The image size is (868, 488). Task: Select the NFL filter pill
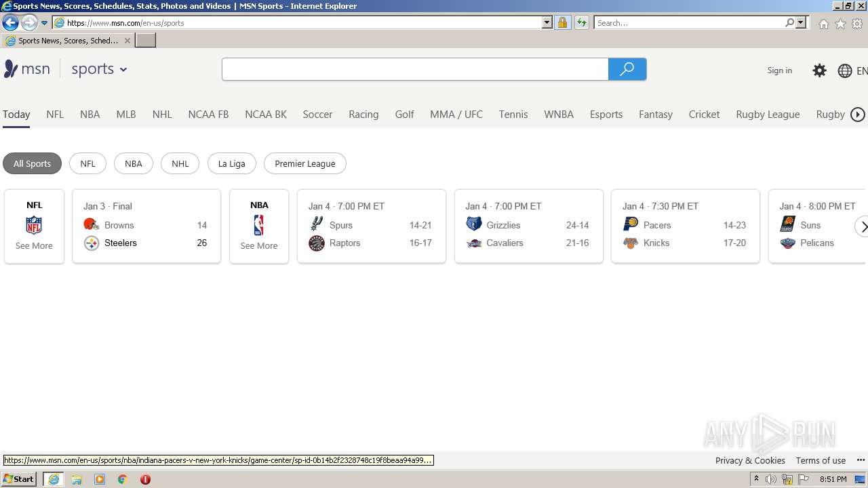87,163
